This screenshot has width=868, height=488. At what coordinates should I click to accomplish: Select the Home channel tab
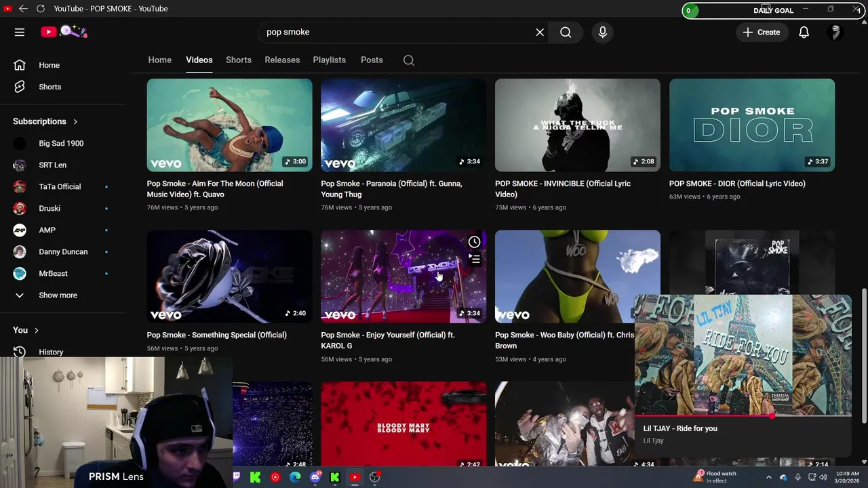click(160, 60)
